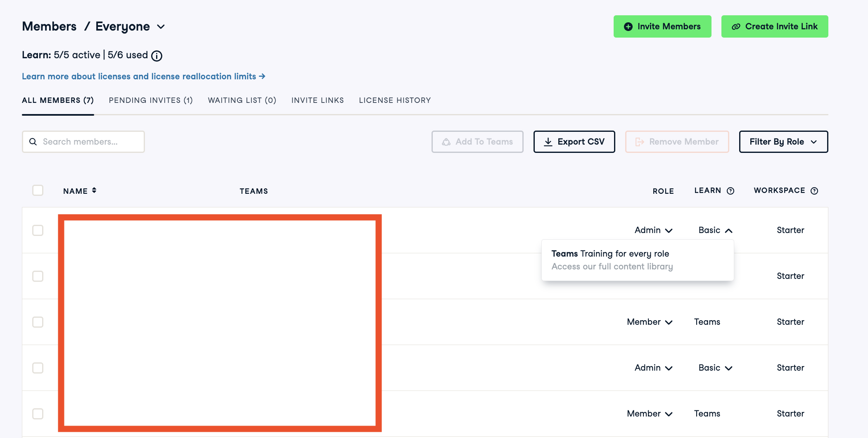This screenshot has height=438, width=868.
Task: Click the plus icon on Invite Members
Action: pos(628,26)
